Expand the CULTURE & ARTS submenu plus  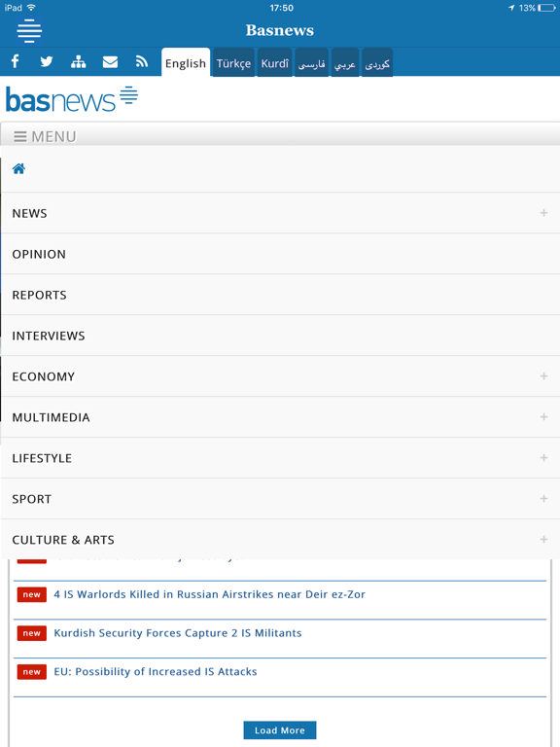(x=543, y=539)
